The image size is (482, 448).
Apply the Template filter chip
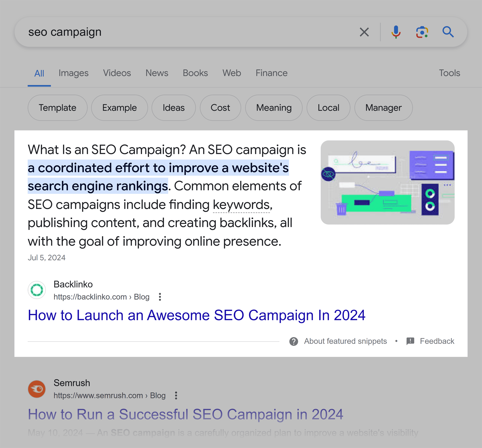click(57, 108)
